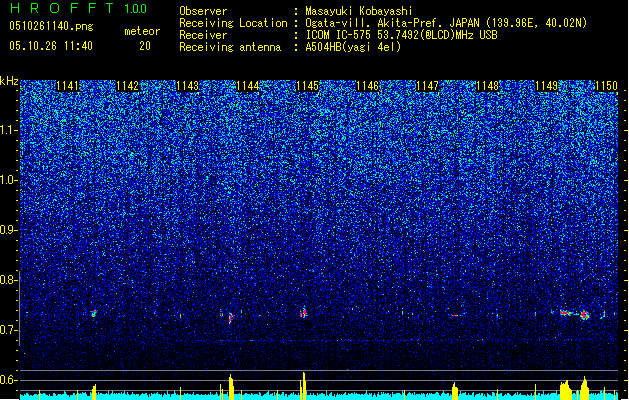This screenshot has height=400, width=629.
Task: Click the kHz axis unit label
Action: 9,81
